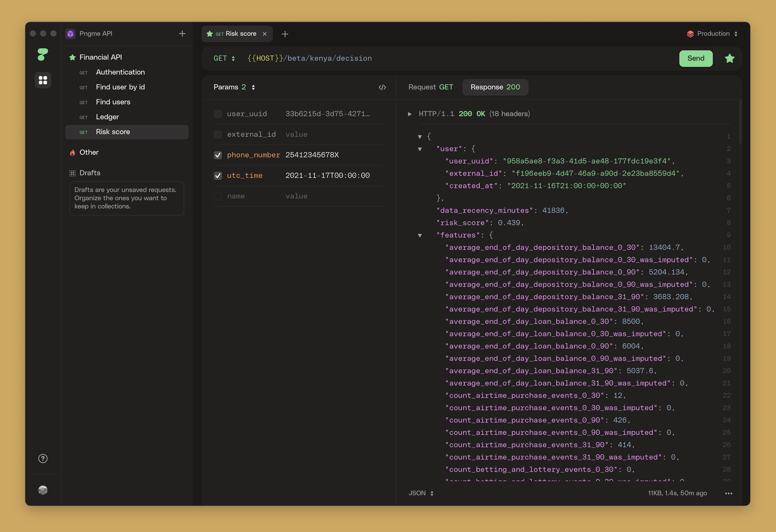Toggle the code view icon in the Params panel
Image resolution: width=776 pixels, height=532 pixels.
tap(382, 87)
